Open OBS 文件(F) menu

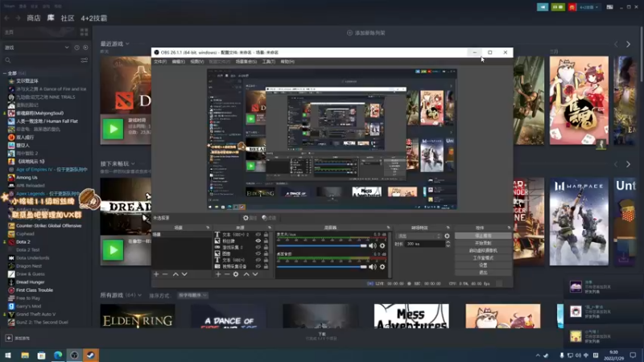point(160,62)
